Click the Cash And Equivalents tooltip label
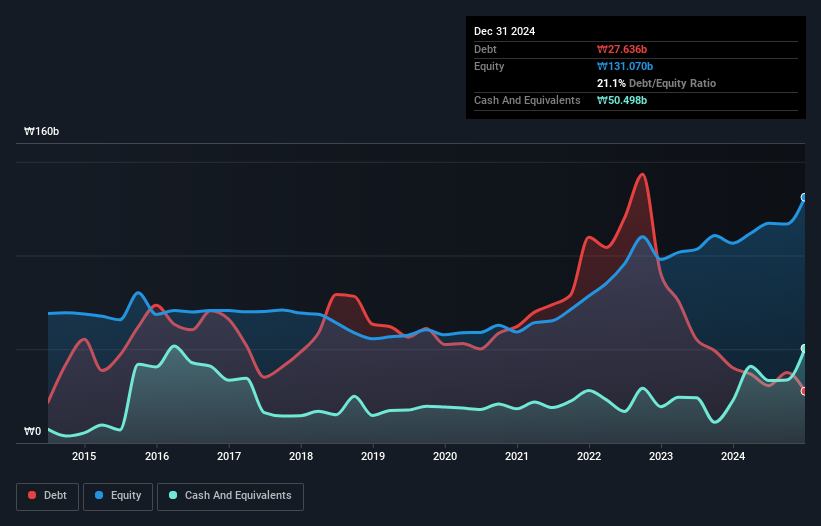 point(527,100)
